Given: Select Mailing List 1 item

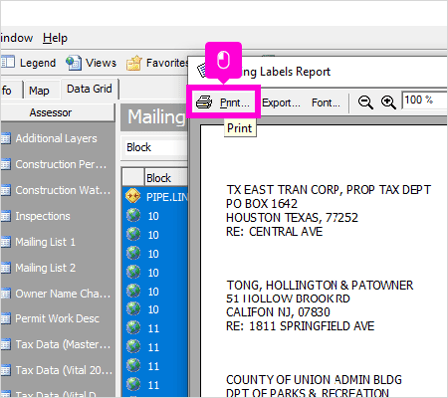Looking at the screenshot, I should (x=45, y=242).
